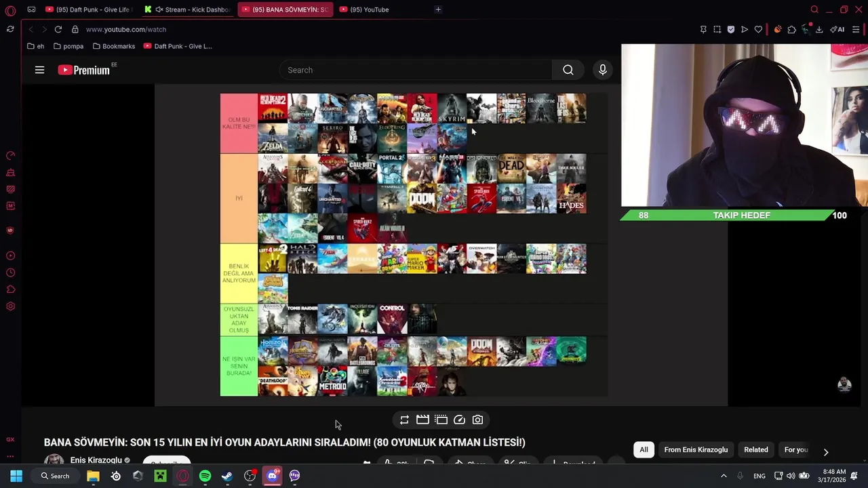Click the snapshot capture icon in address bar
The width and height of the screenshot is (868, 488).
pos(717,29)
